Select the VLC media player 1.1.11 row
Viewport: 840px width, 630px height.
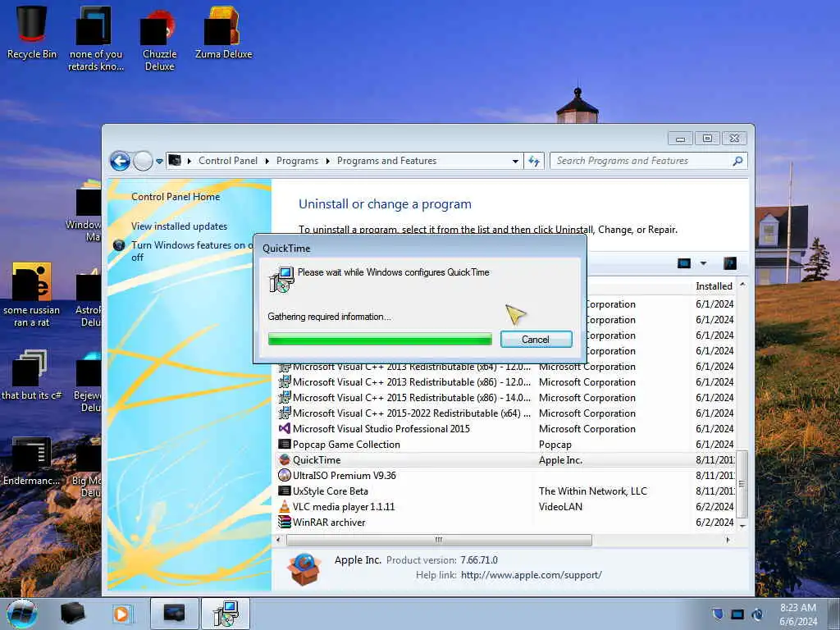(x=505, y=506)
